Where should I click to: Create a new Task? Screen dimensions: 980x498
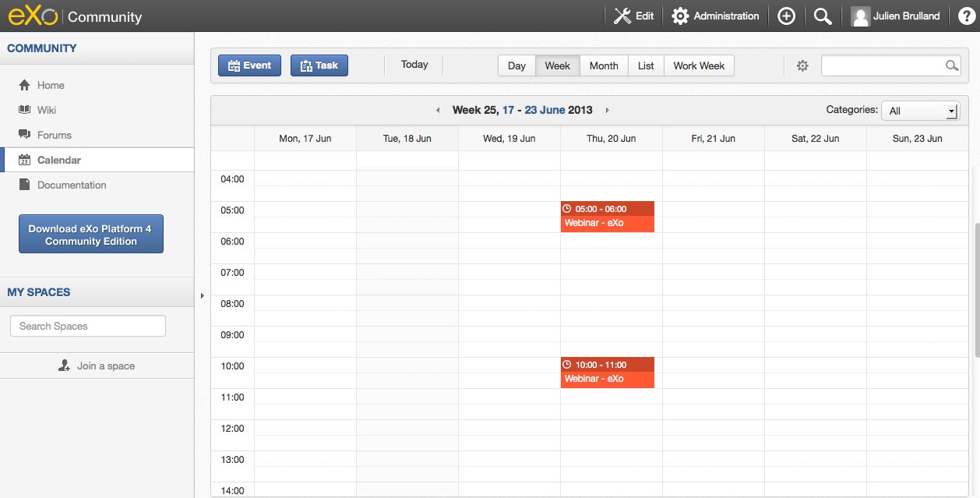pyautogui.click(x=319, y=65)
